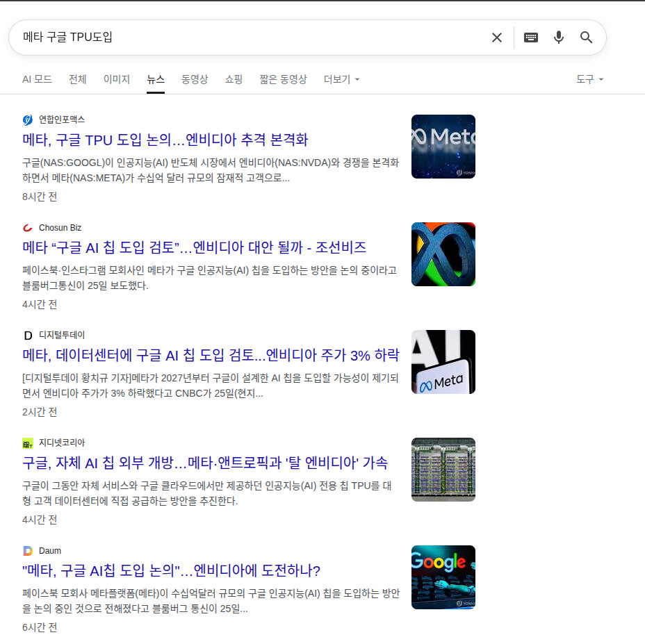This screenshot has width=645, height=644.
Task: Click the colorful Meta logo thumbnail of Chosun Biz
Action: click(443, 254)
